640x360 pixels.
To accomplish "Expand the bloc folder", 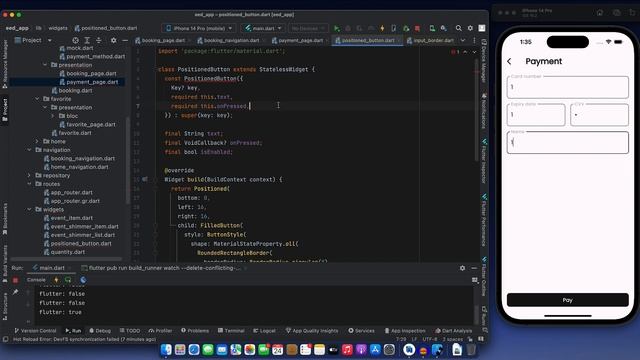I will click(53, 116).
